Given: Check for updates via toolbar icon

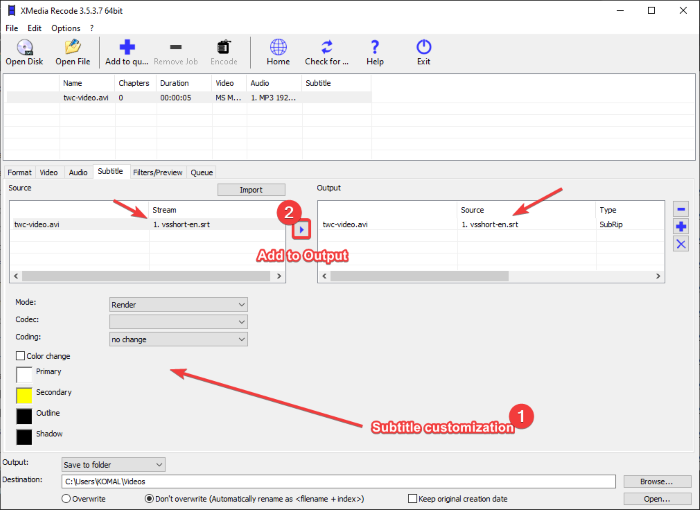Looking at the screenshot, I should pos(327,47).
